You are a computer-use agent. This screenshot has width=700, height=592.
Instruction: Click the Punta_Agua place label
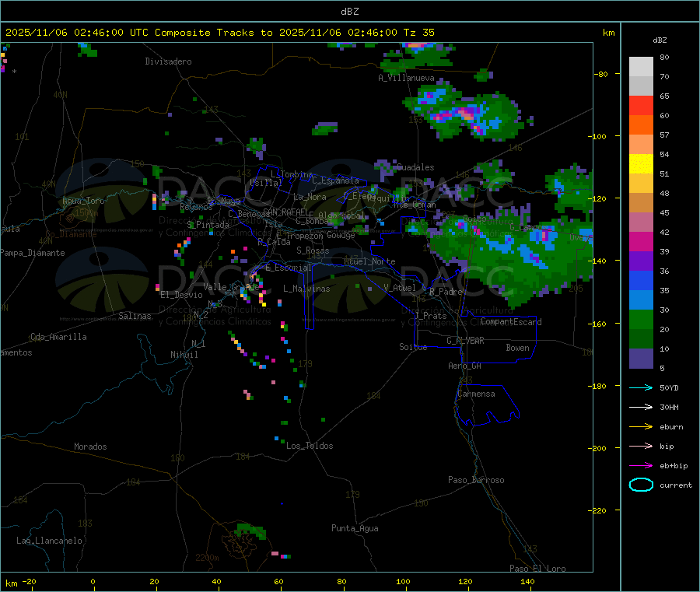click(355, 528)
